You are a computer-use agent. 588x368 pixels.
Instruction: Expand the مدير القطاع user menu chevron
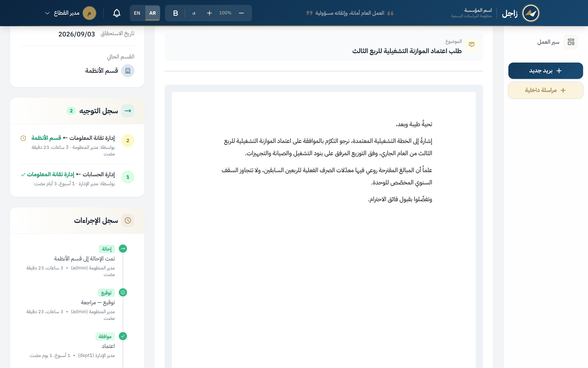(47, 13)
